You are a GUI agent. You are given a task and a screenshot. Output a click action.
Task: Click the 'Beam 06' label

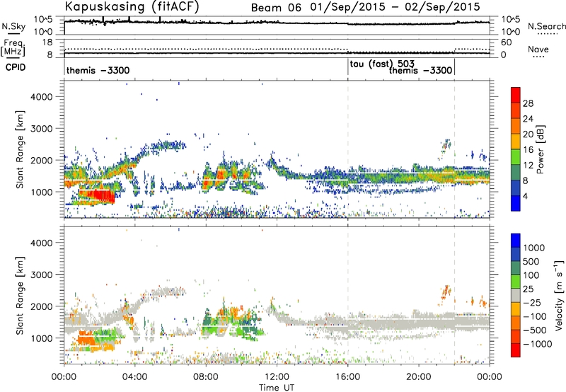pos(276,8)
